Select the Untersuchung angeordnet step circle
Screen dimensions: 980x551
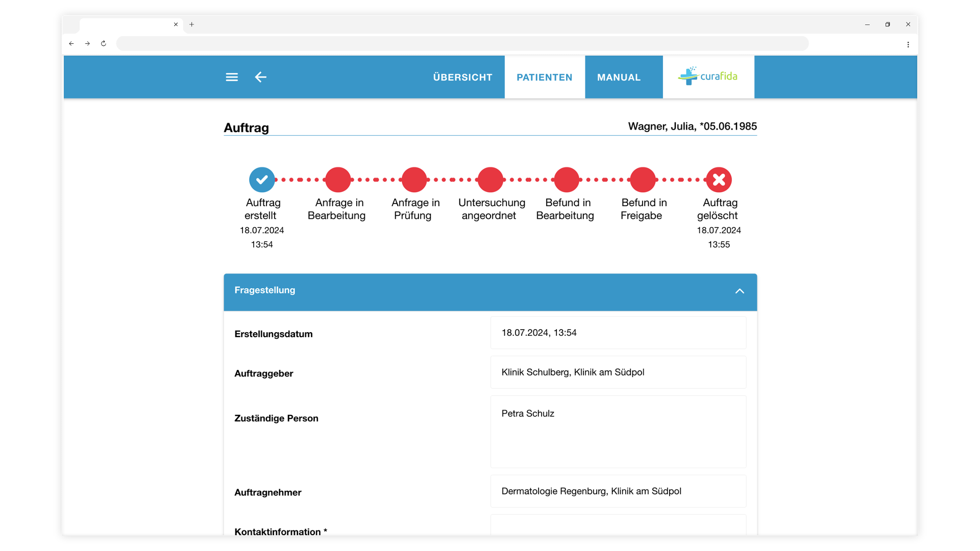pyautogui.click(x=490, y=180)
